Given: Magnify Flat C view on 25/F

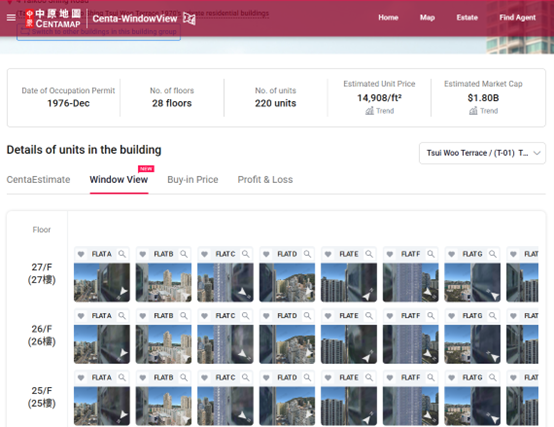Looking at the screenshot, I should (x=246, y=378).
